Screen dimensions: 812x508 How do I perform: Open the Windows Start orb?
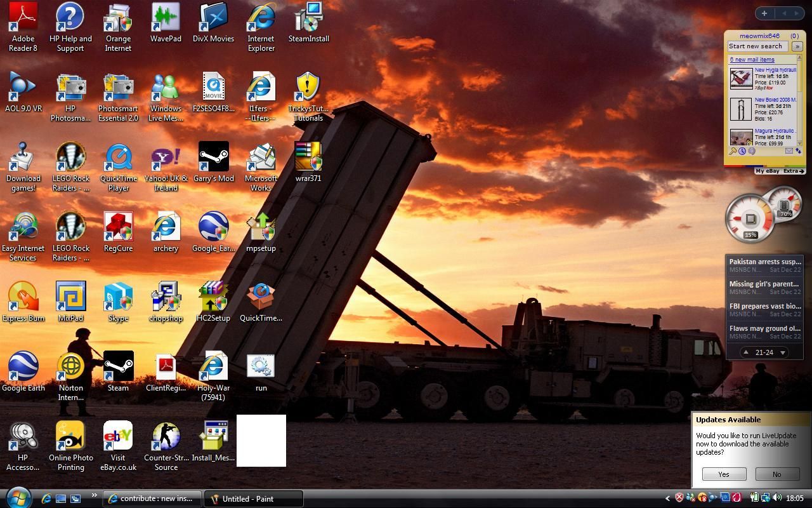click(x=18, y=497)
